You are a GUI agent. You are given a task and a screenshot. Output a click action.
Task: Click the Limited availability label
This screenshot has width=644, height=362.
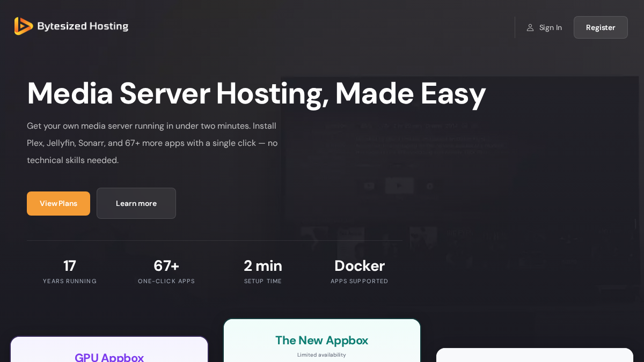click(322, 355)
